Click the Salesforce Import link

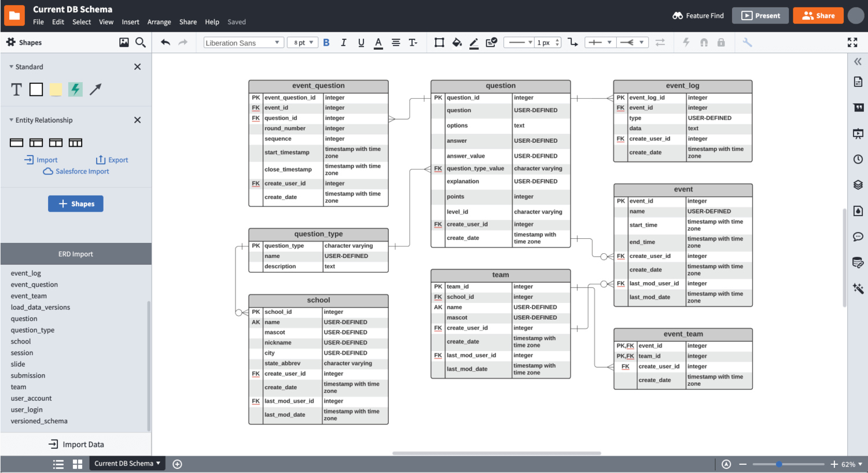pos(82,171)
